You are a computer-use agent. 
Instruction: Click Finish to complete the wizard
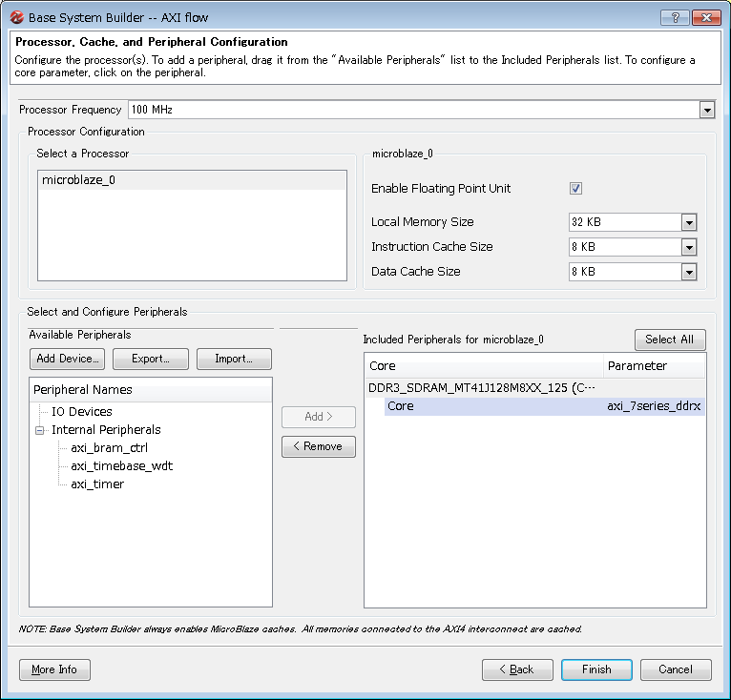click(596, 669)
